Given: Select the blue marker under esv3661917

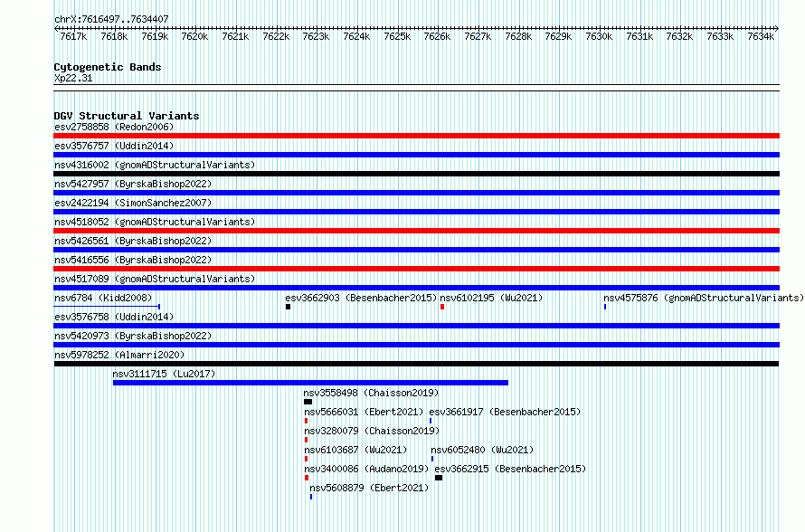Looking at the screenshot, I should coord(431,421).
